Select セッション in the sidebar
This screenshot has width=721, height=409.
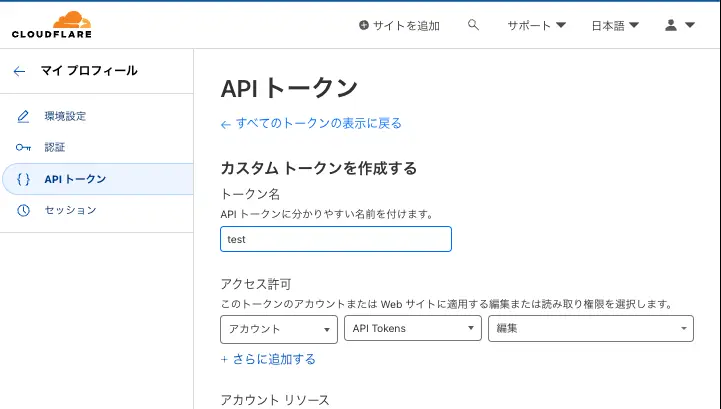70,210
